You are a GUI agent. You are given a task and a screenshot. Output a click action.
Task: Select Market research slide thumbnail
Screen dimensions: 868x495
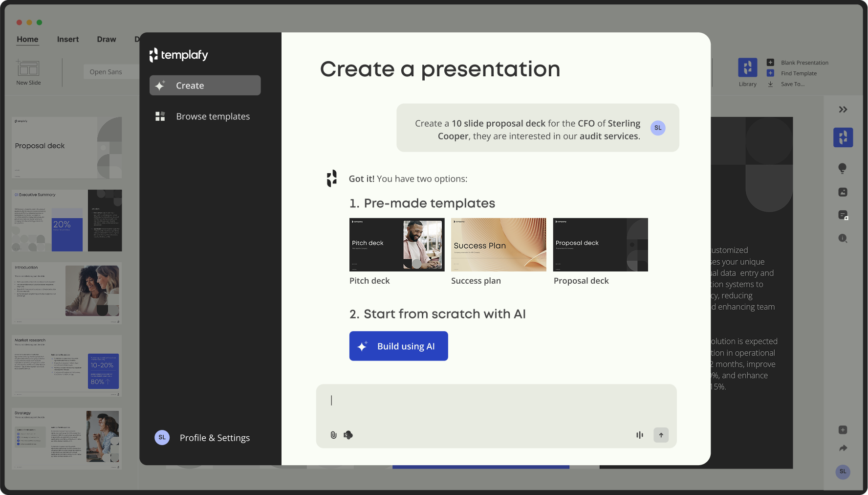point(67,366)
